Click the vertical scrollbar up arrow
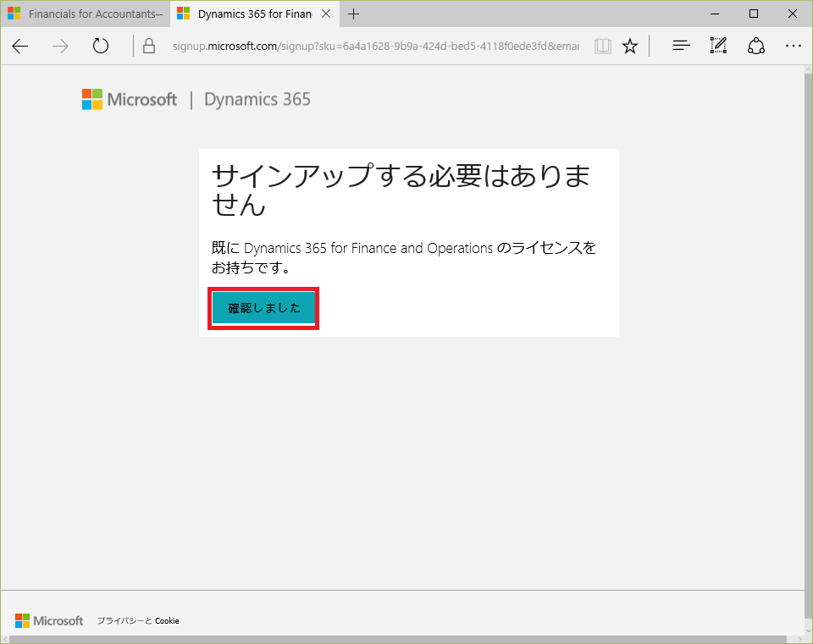The image size is (813, 644). [808, 69]
